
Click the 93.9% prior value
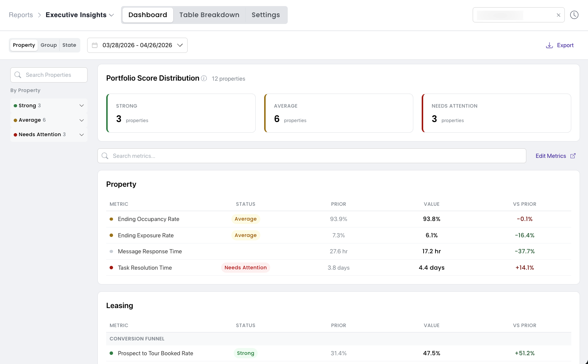click(x=339, y=219)
